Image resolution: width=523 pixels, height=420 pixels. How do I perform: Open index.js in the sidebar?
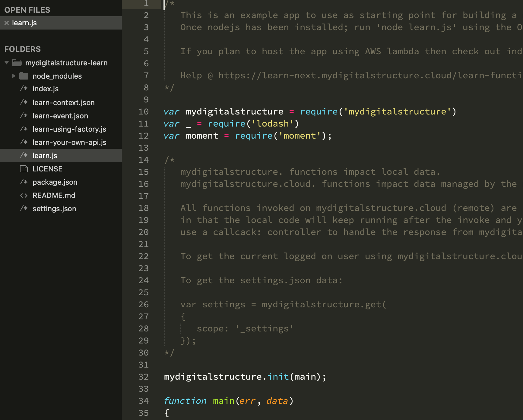(x=46, y=89)
